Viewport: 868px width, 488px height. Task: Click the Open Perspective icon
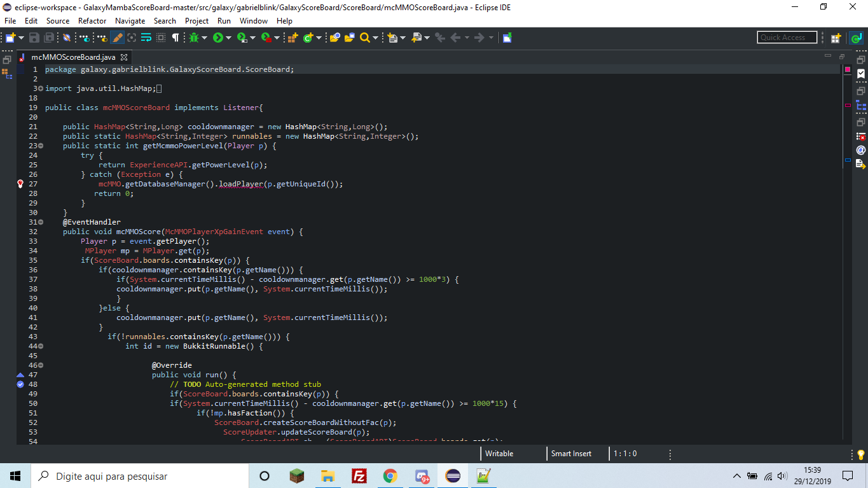[836, 38]
